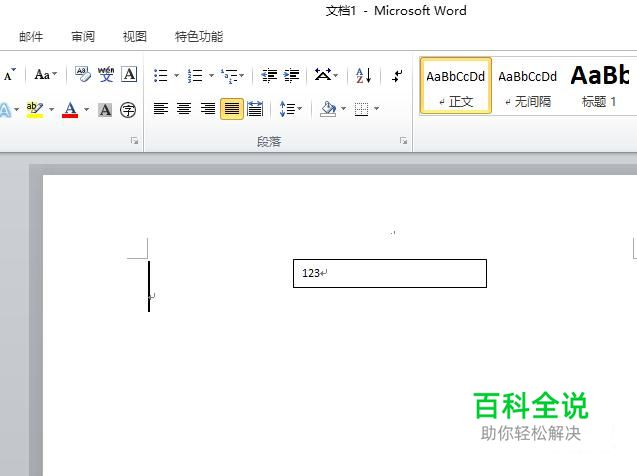This screenshot has height=476, width=637.
Task: Apply numbered list formatting
Action: (195, 76)
